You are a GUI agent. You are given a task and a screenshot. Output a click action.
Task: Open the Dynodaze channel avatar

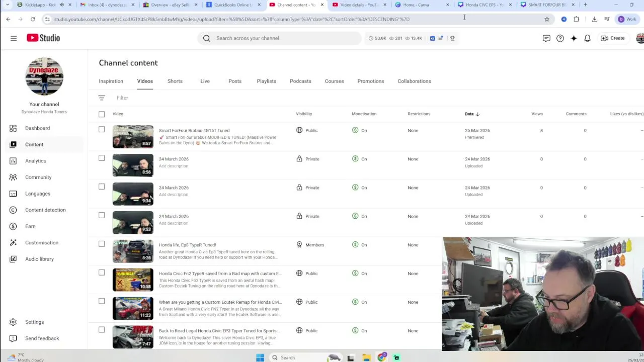coord(44,76)
